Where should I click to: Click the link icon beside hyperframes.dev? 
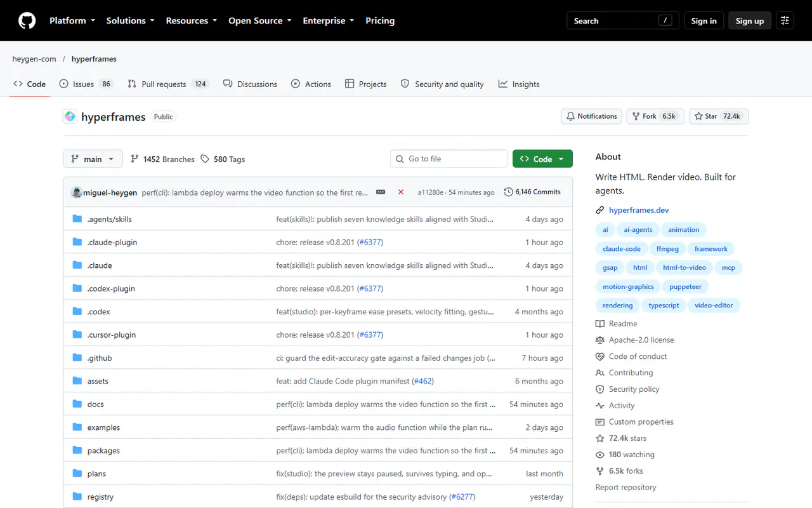(600, 210)
